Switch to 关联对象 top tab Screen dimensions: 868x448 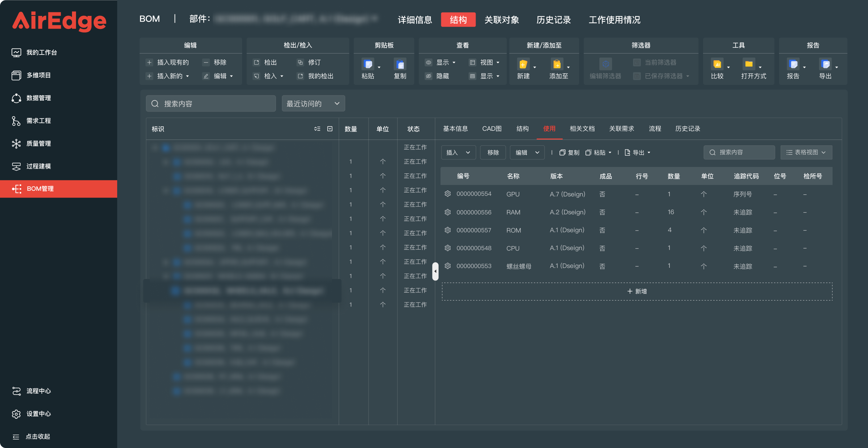[x=502, y=20]
